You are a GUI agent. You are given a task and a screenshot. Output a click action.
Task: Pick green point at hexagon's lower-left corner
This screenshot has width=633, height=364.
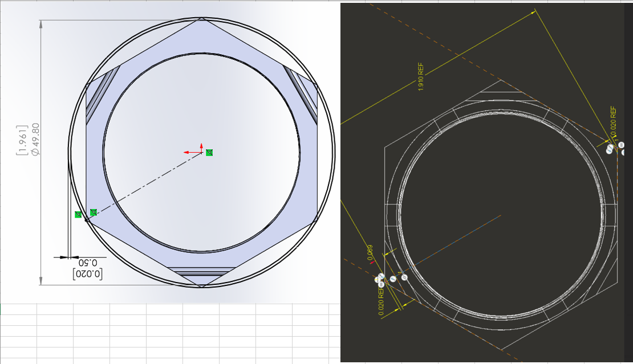pyautogui.click(x=94, y=212)
